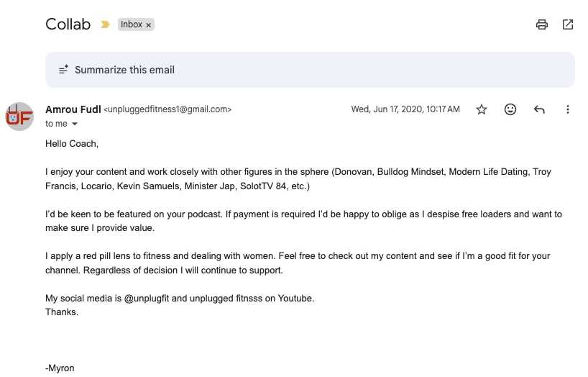Reply using the arrow icon
588x377 pixels.
539,109
